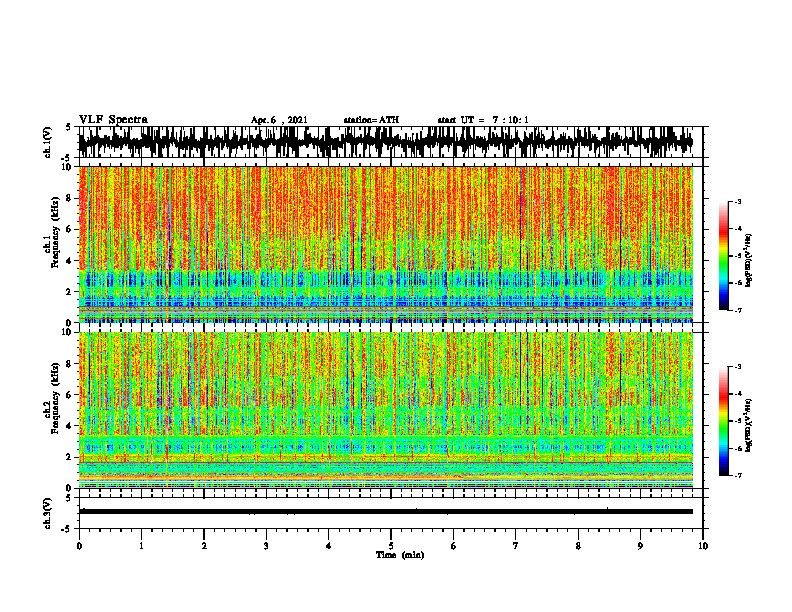Click the ch.2 spectrogram panel
This screenshot has height=612, width=792.
click(386, 410)
